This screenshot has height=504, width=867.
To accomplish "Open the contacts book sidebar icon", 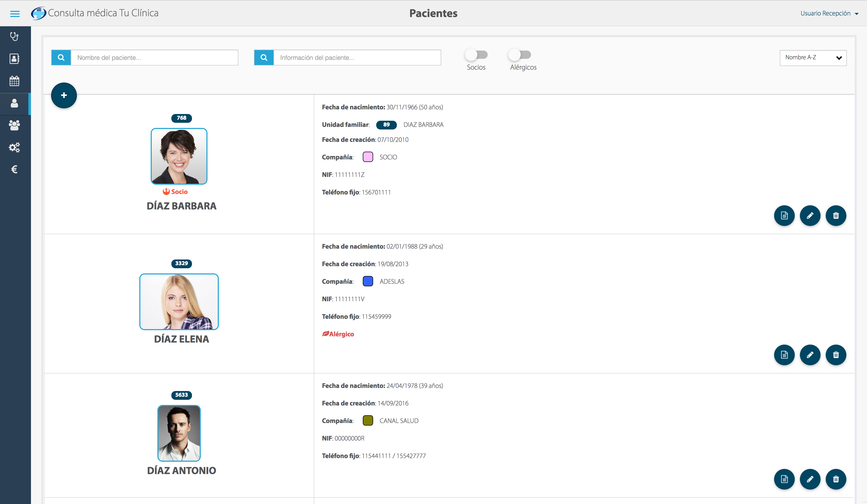I will tap(14, 59).
